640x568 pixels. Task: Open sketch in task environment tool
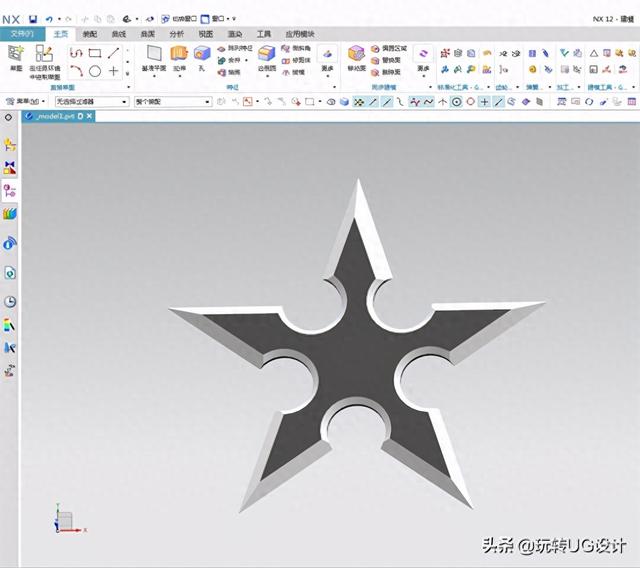44,62
